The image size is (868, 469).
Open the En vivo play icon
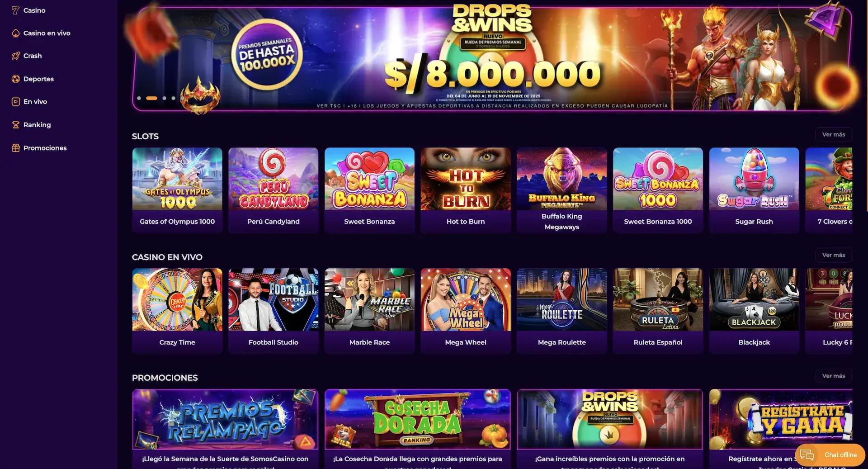pos(15,101)
